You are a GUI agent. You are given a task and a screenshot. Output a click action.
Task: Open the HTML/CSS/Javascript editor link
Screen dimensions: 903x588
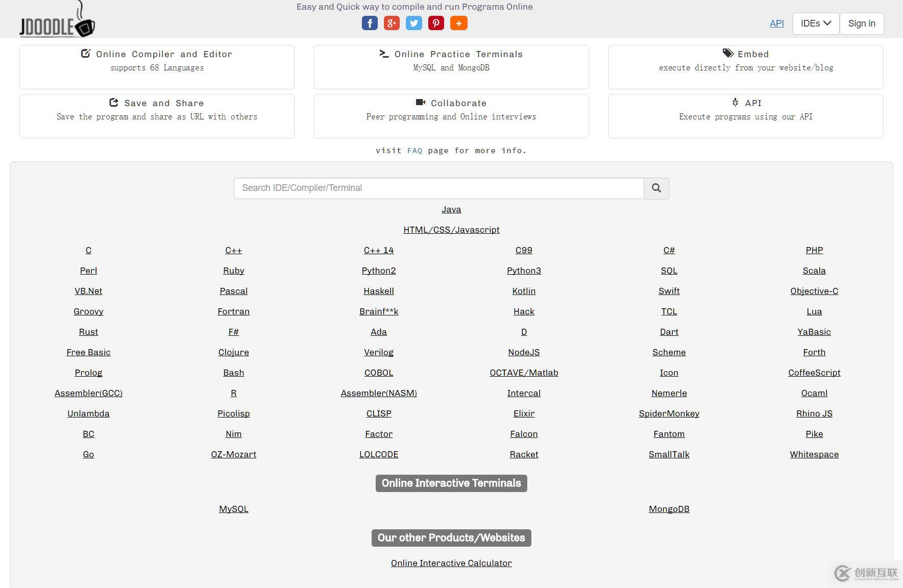[x=451, y=230]
